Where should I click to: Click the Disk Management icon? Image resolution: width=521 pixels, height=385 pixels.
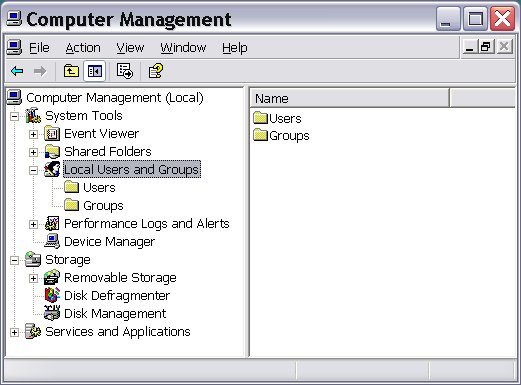(52, 313)
